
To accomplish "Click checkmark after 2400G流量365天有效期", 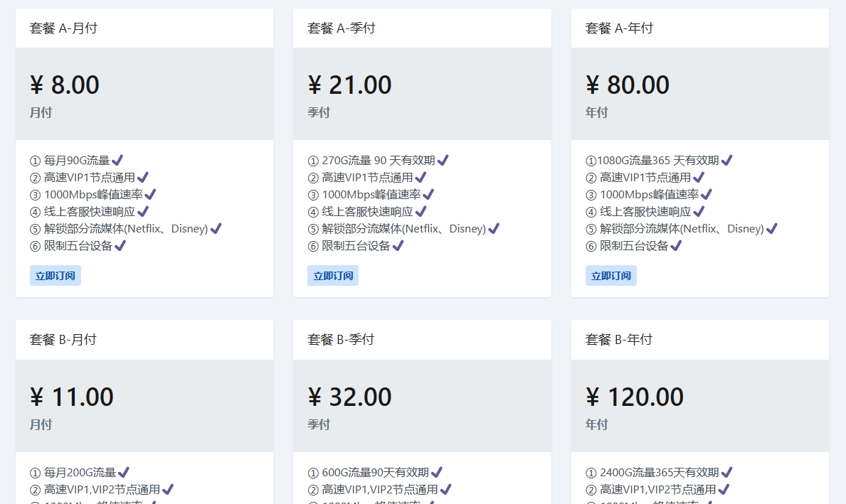I will [x=726, y=472].
